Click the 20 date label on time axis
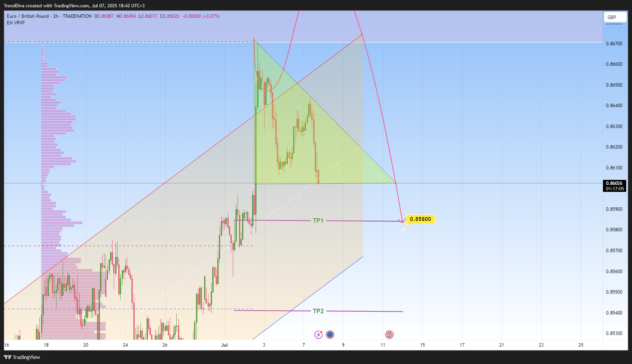 click(x=86, y=345)
